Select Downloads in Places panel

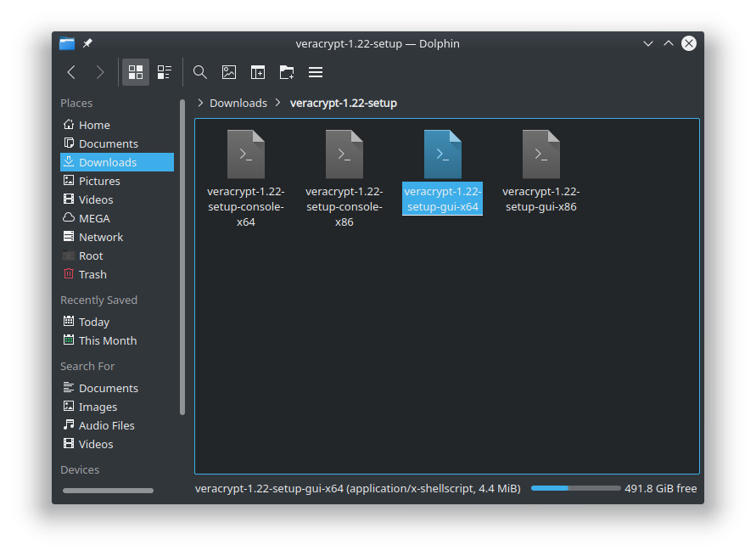tap(117, 162)
